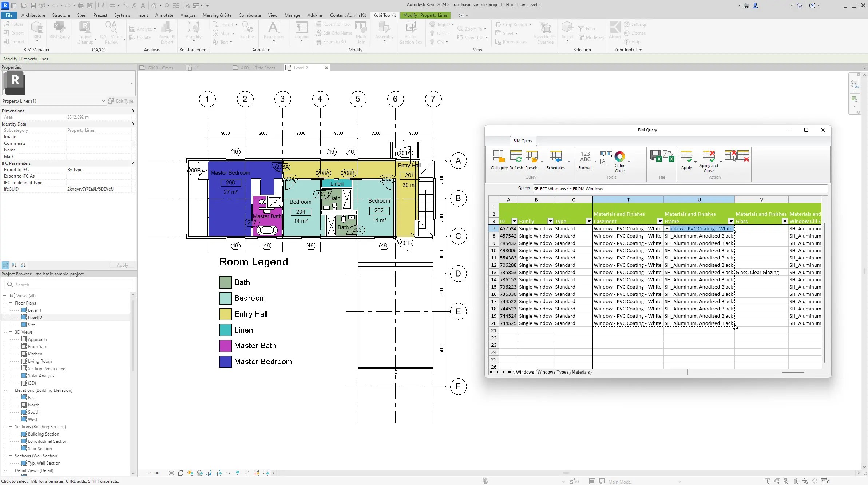
Task: Open the Color Code color wheel
Action: pos(619,157)
